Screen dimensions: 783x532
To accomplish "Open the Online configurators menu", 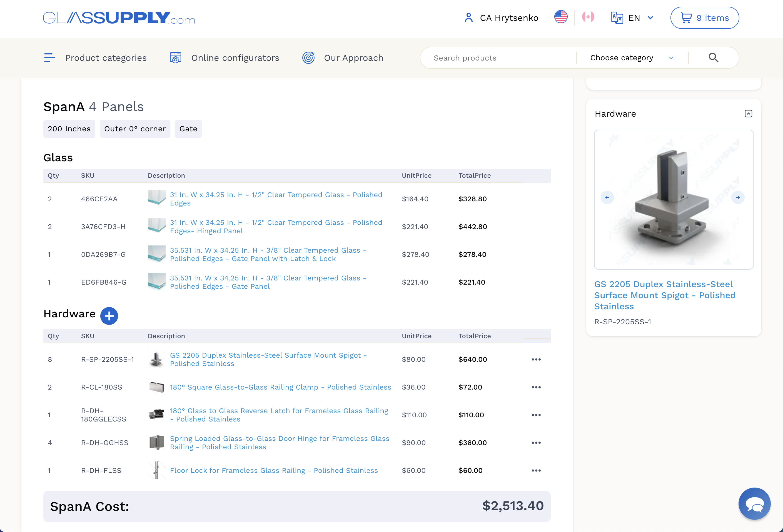I will 225,58.
